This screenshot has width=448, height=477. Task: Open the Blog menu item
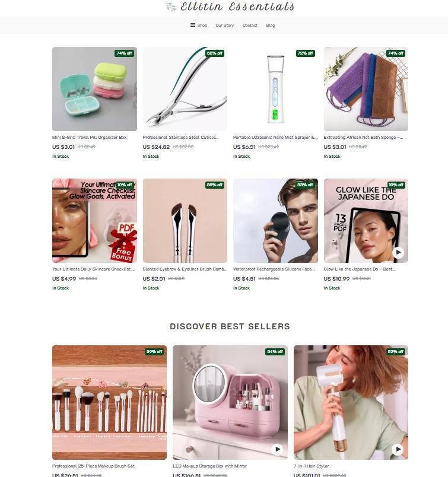[270, 26]
